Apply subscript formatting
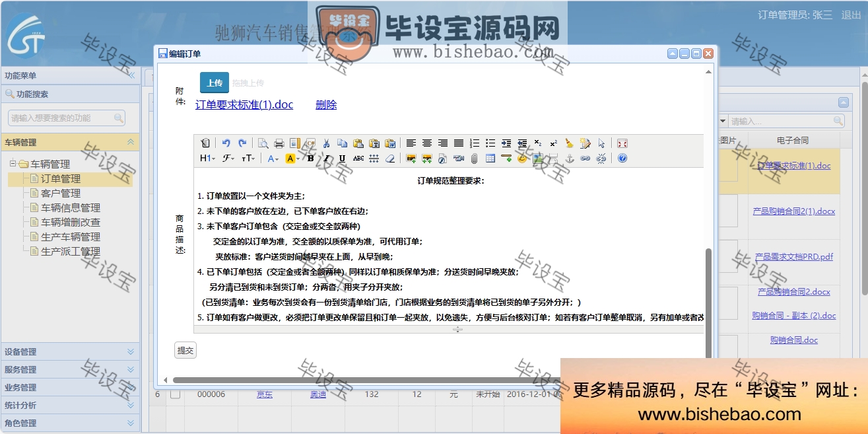The image size is (868, 434). click(x=538, y=143)
